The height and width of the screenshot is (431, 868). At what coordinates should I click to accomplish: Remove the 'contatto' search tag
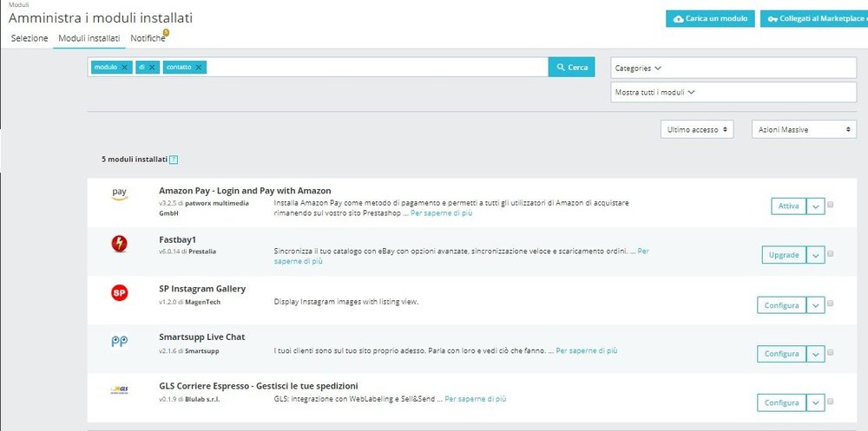198,67
